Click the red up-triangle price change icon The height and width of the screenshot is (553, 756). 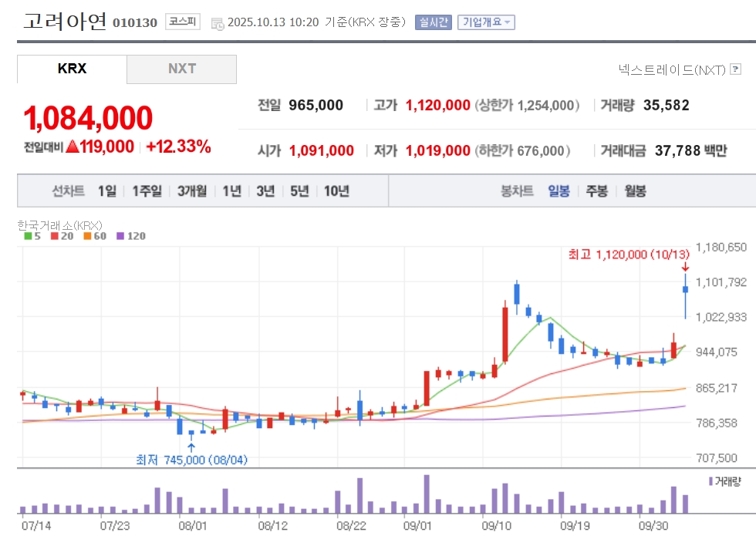tap(73, 146)
